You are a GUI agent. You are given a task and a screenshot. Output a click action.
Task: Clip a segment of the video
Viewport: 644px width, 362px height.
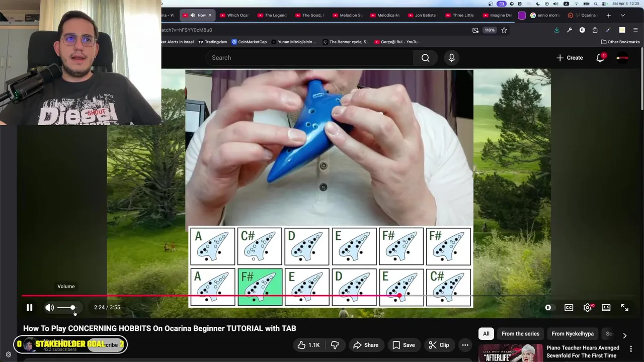click(x=439, y=345)
